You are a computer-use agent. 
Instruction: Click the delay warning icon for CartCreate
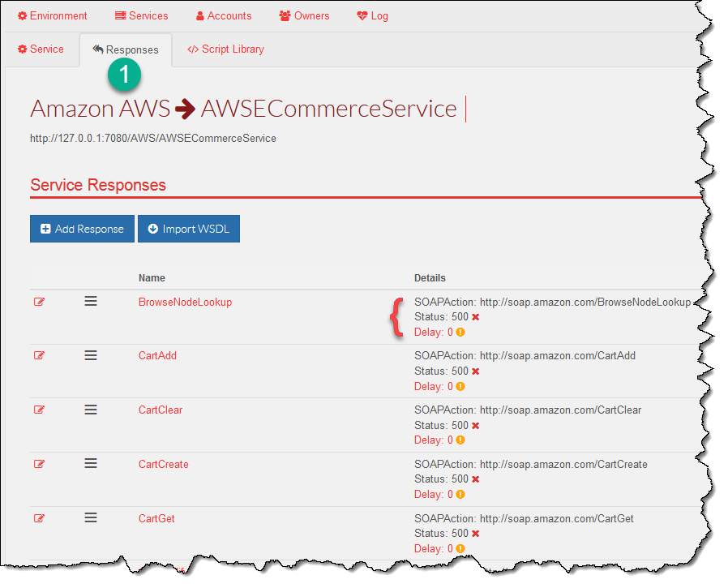pos(460,494)
